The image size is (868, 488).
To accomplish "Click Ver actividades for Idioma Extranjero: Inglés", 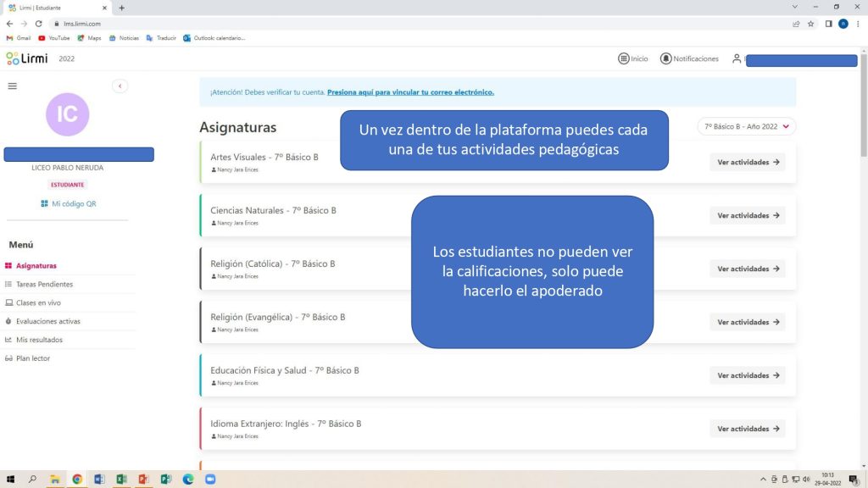I will point(748,429).
